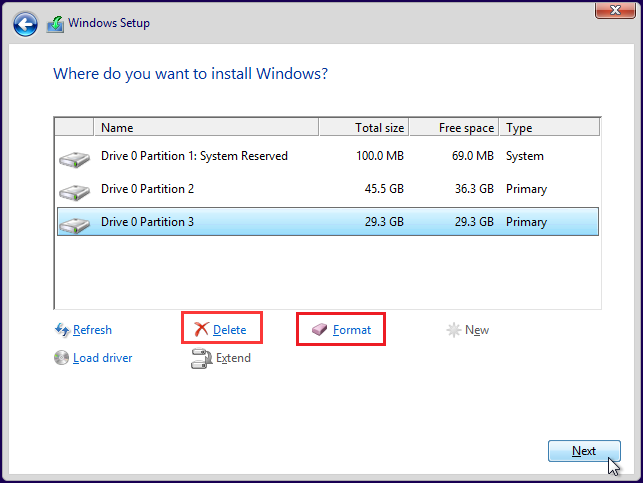Click the System type cell
Image resolution: width=643 pixels, height=483 pixels.
[x=524, y=156]
